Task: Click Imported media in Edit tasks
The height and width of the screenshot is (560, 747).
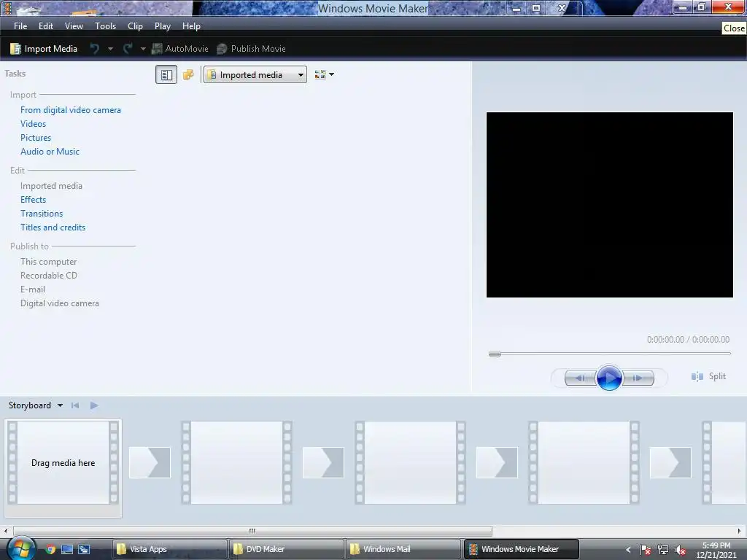Action: [x=52, y=186]
